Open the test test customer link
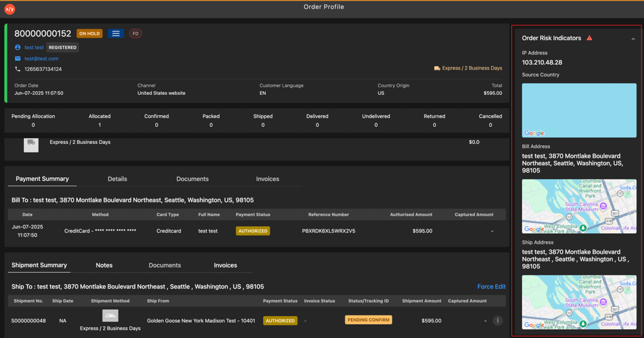The width and height of the screenshot is (644, 338). coord(34,48)
